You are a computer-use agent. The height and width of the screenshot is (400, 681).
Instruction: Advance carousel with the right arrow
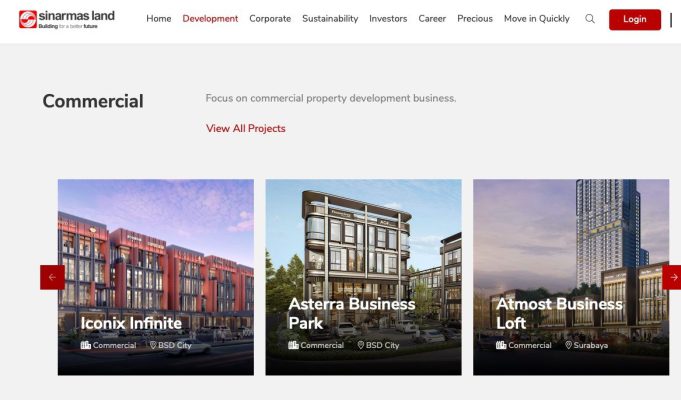pos(672,277)
